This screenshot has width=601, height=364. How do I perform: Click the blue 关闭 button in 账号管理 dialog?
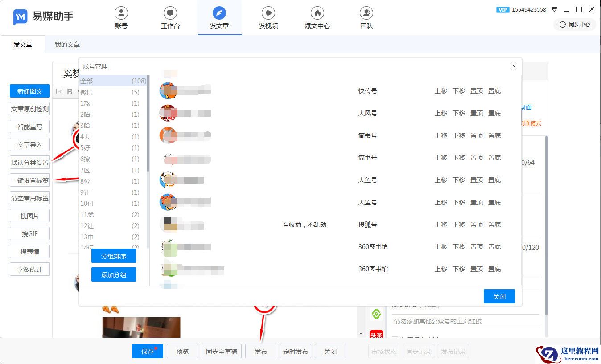[x=499, y=296]
